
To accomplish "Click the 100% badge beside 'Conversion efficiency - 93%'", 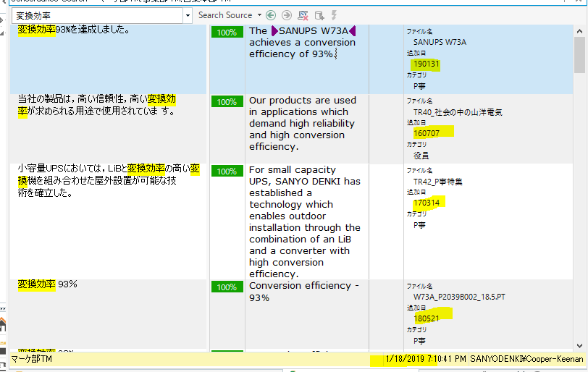I will [227, 287].
